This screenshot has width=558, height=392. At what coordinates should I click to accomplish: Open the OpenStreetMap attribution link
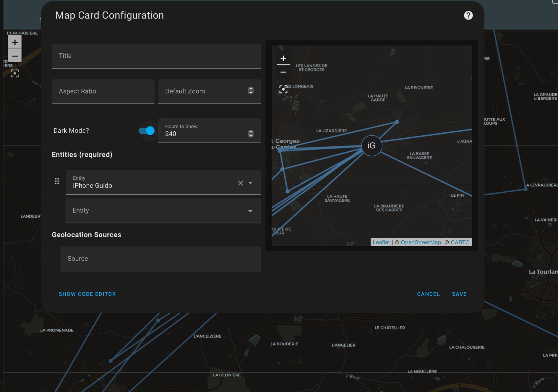tap(420, 242)
